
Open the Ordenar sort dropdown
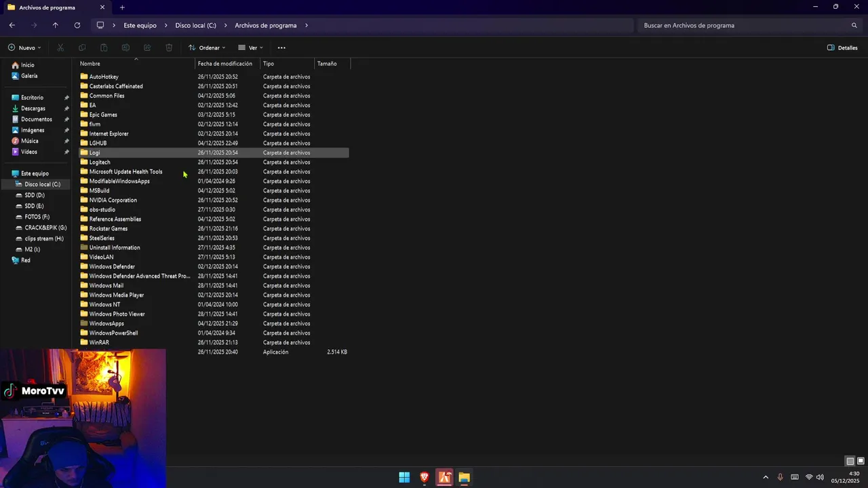207,47
